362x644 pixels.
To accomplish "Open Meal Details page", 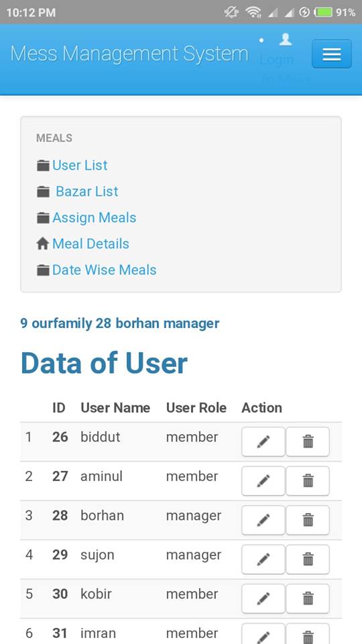I will click(90, 244).
